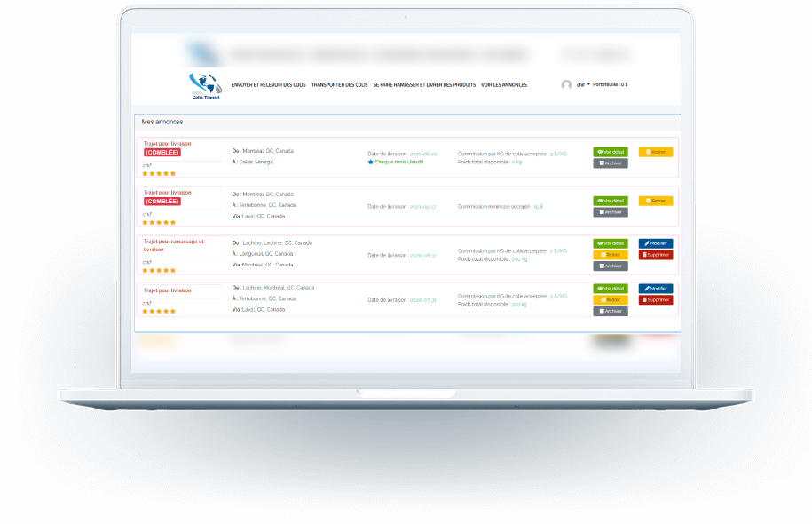Viewport: 812px width, 524px height.
Task: Click Supprimer on the 2020-07-31 trip
Action: (656, 300)
